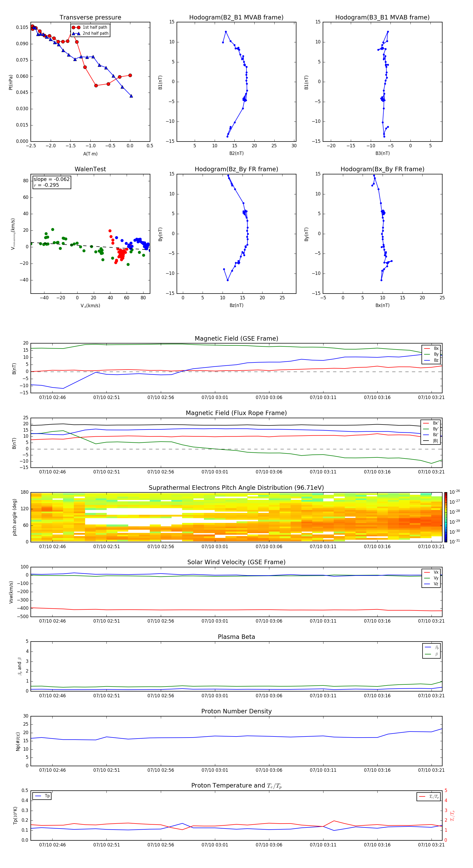The image size is (473, 868).
Task: Click the pitch angle color scale bar
Action: (x=446, y=517)
